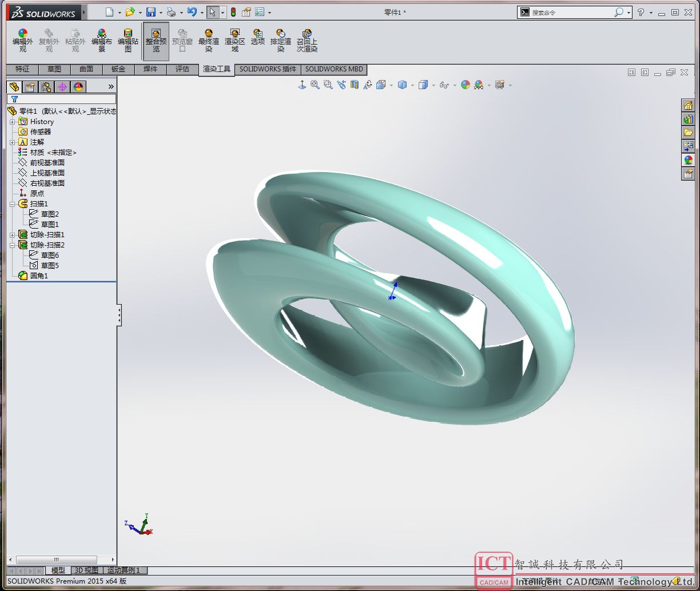
Task: Expand the 切除-扫描1 feature node
Action: pyautogui.click(x=13, y=235)
